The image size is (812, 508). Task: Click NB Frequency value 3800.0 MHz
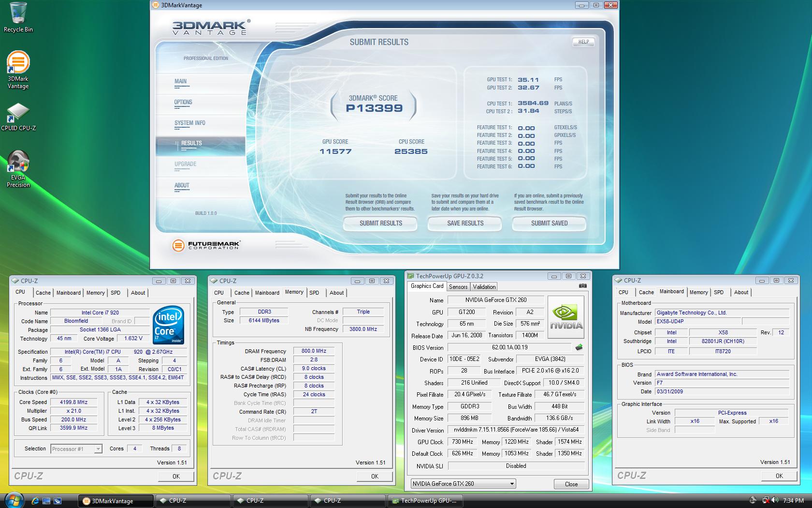click(363, 329)
